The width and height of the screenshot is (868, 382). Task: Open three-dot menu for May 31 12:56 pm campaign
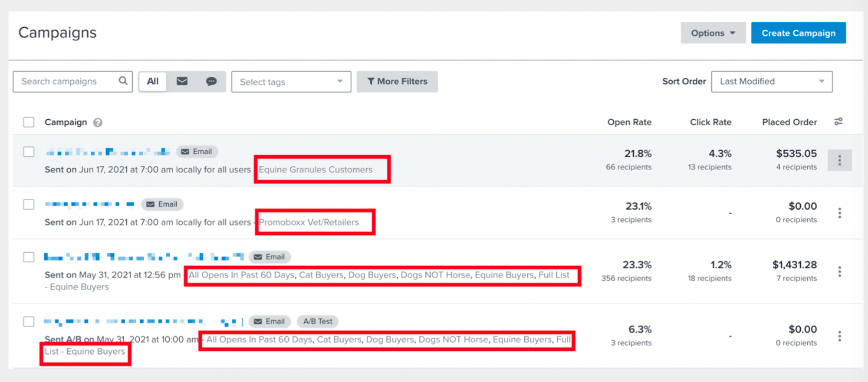click(x=839, y=271)
